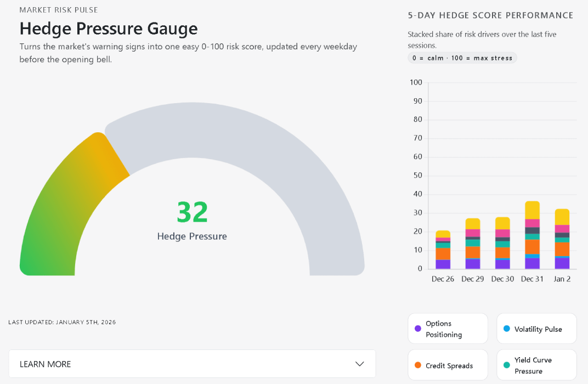The image size is (588, 384).
Task: Click the Dec 31 x-axis label
Action: tap(532, 279)
